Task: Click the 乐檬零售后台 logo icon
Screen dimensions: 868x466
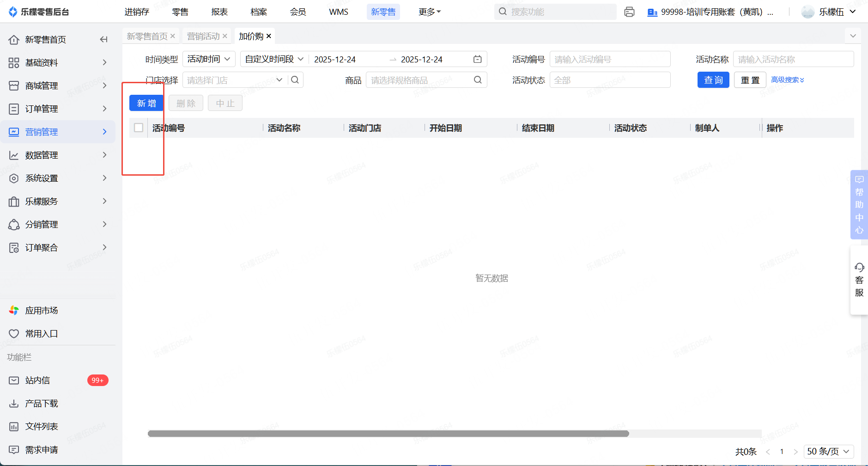Action: (13, 12)
